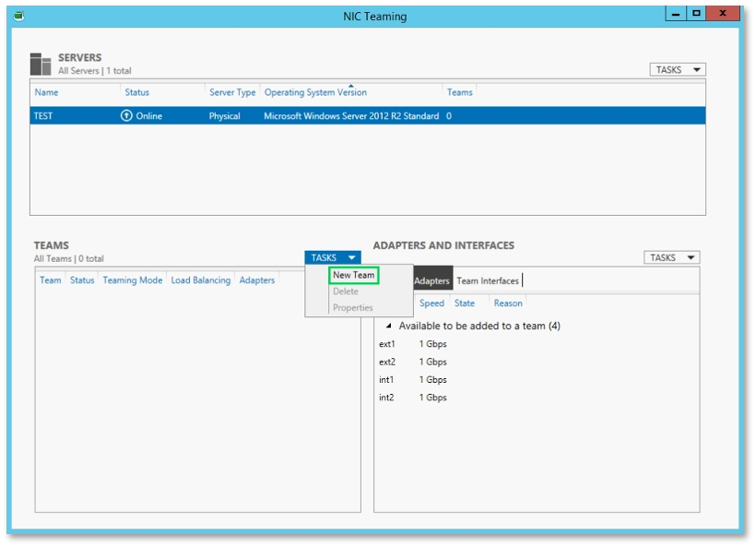This screenshot has width=756, height=547.
Task: Select the int2 adapter
Action: 386,398
